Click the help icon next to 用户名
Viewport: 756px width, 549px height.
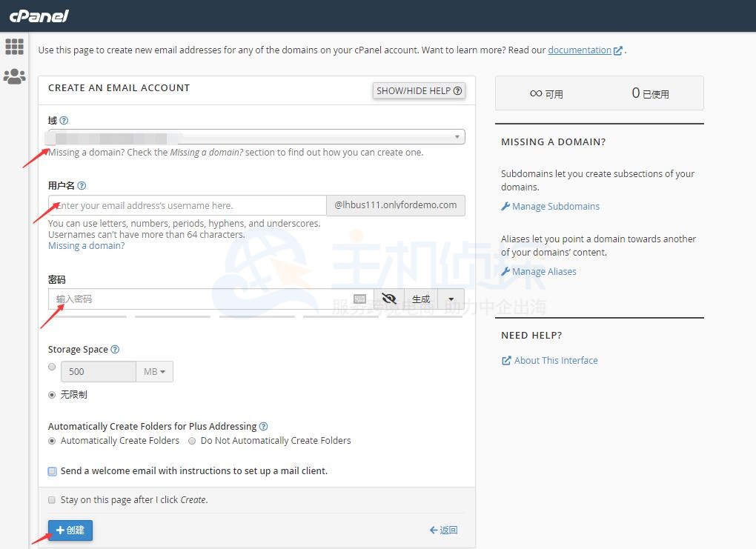[82, 185]
